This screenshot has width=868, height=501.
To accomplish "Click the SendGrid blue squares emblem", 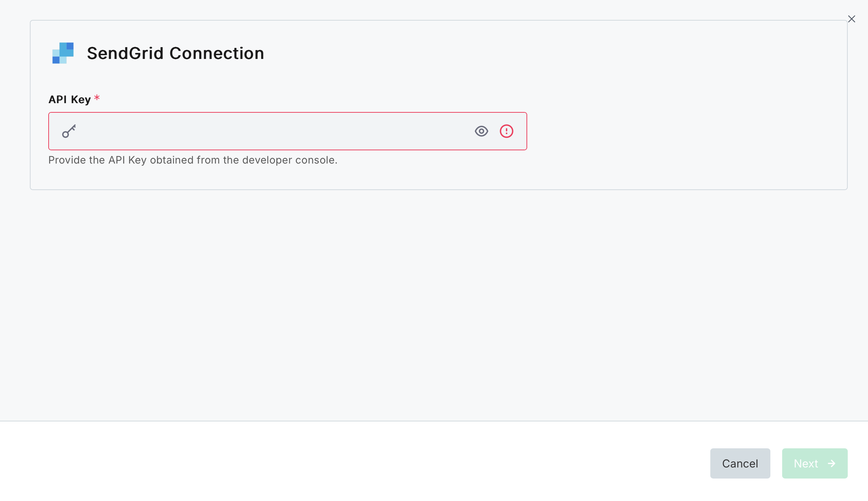I will coord(63,53).
